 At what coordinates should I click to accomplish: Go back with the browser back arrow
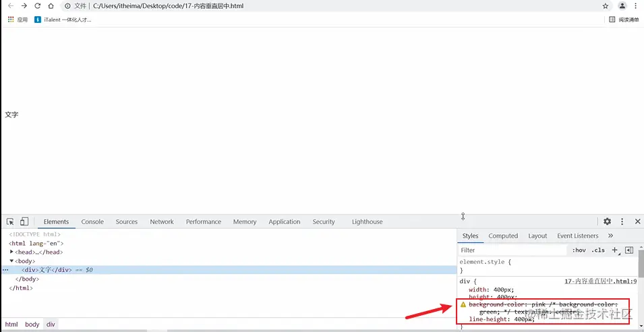click(x=11, y=6)
